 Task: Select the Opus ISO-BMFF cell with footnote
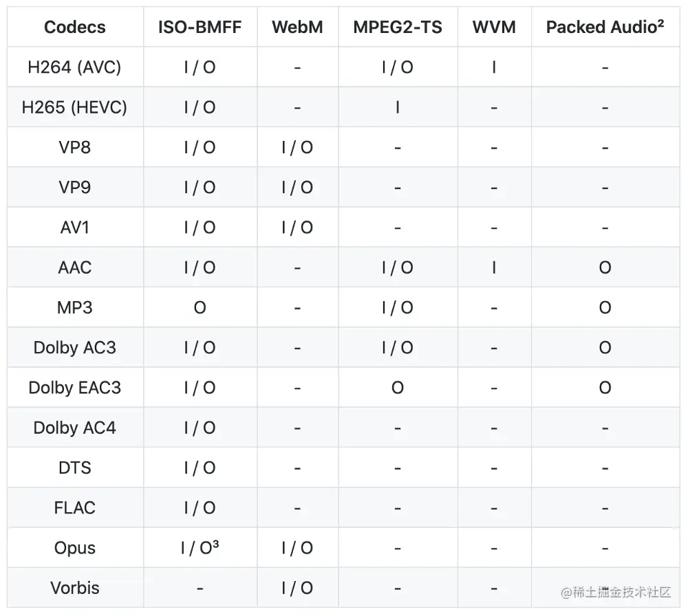coord(200,548)
